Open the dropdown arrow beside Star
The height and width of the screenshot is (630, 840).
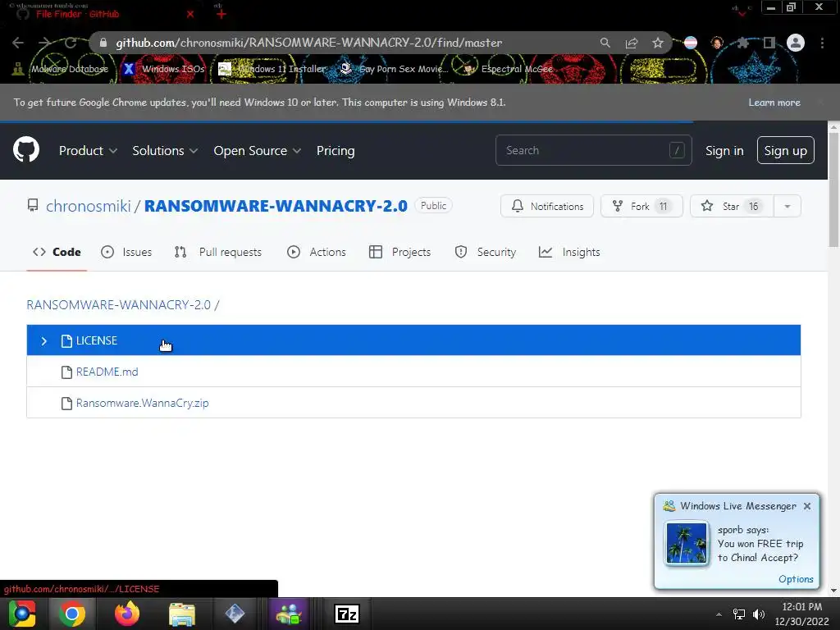787,206
